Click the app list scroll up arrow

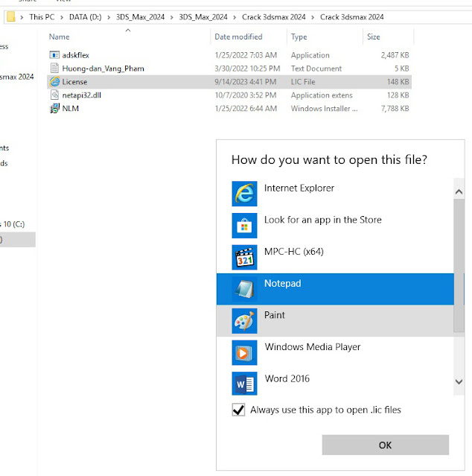pos(459,191)
